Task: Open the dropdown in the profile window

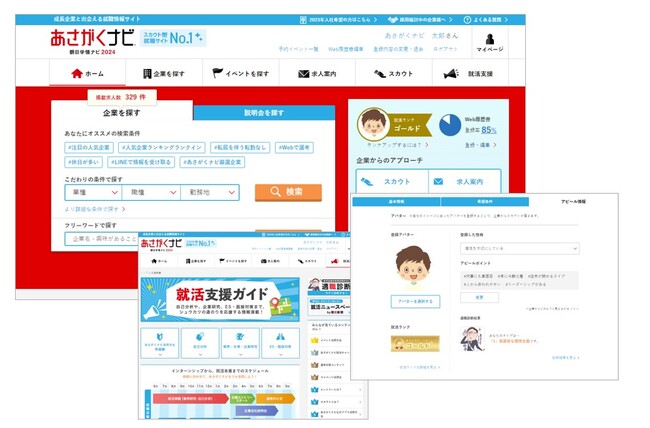Action: tap(519, 248)
